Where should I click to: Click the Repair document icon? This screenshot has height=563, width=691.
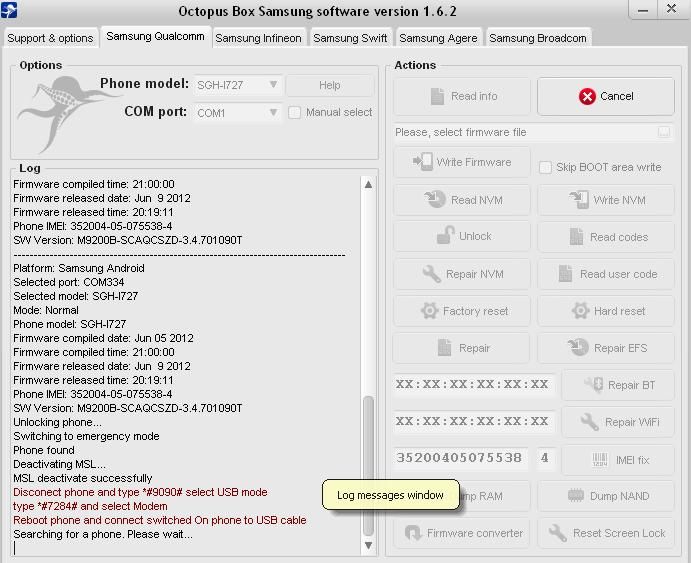coord(444,348)
